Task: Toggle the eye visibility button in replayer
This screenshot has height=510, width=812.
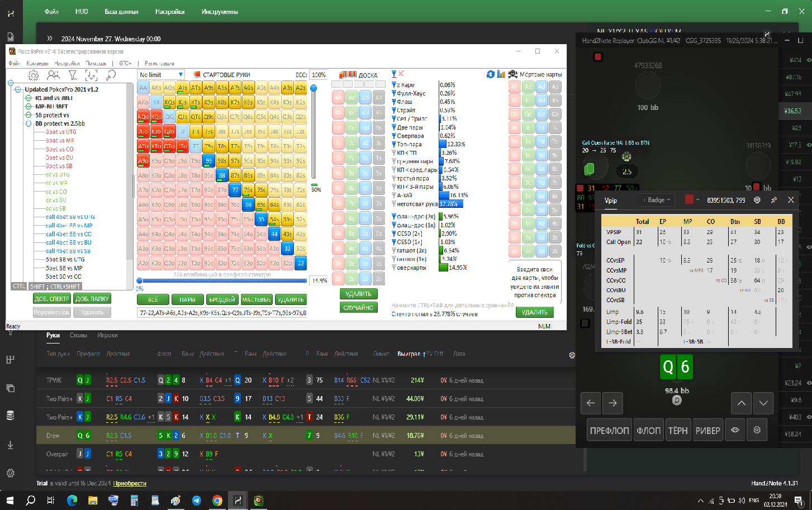Action: (x=735, y=430)
